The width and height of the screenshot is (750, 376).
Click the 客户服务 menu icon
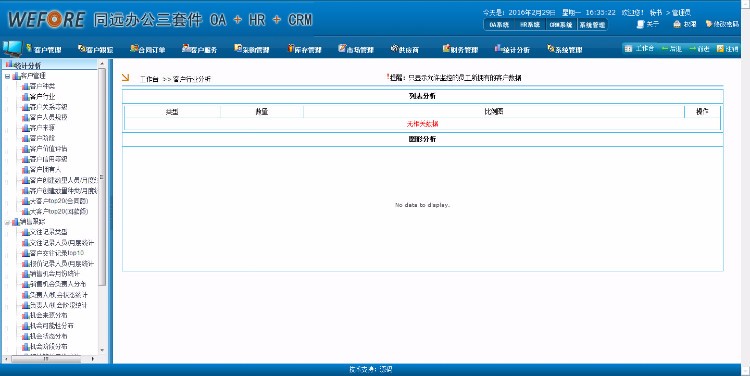coord(186,48)
